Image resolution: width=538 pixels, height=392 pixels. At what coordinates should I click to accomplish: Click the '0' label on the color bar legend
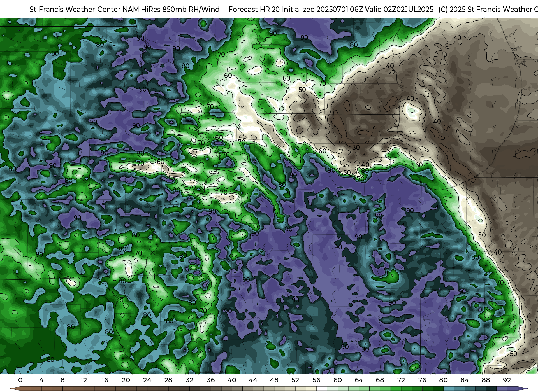pyautogui.click(x=20, y=380)
